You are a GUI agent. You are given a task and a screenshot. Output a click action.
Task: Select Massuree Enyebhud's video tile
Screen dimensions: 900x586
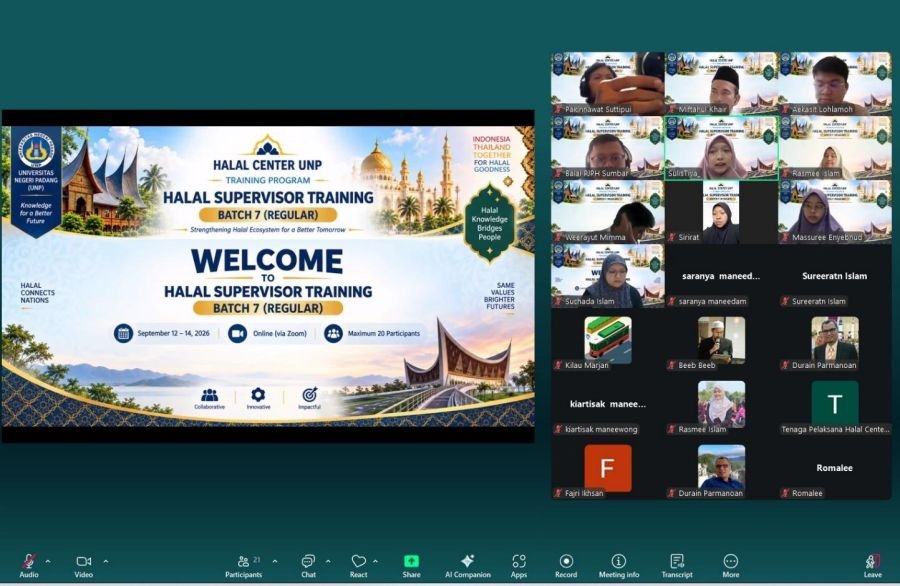(835, 212)
